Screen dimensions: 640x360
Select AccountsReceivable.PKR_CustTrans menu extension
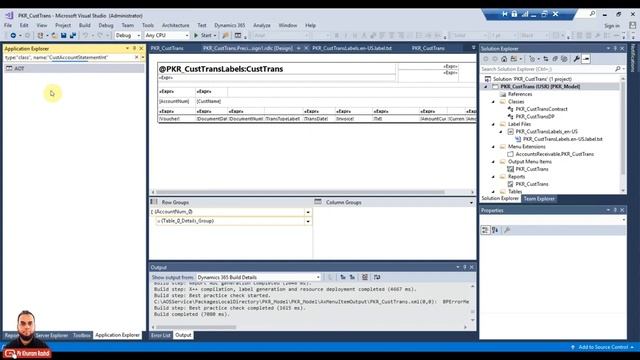pyautogui.click(x=554, y=154)
